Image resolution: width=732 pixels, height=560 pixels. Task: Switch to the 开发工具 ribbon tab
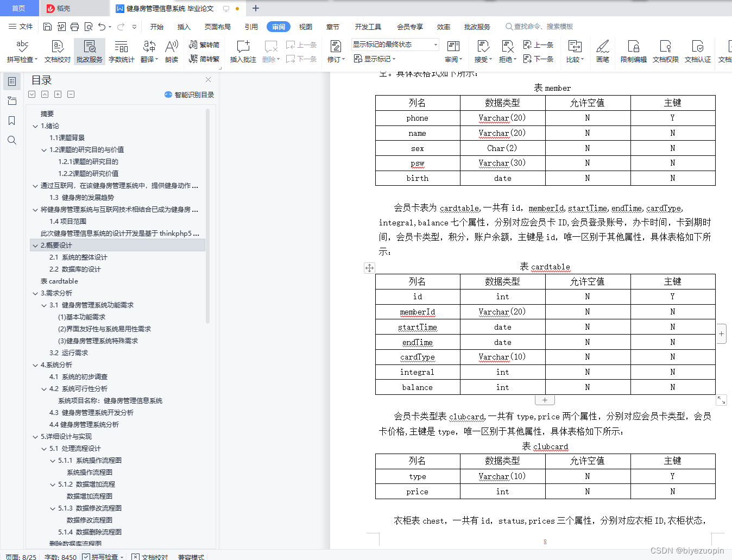[368, 27]
